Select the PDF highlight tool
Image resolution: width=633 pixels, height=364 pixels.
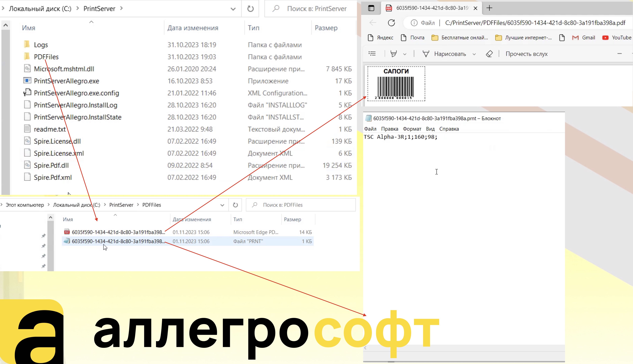pyautogui.click(x=393, y=54)
